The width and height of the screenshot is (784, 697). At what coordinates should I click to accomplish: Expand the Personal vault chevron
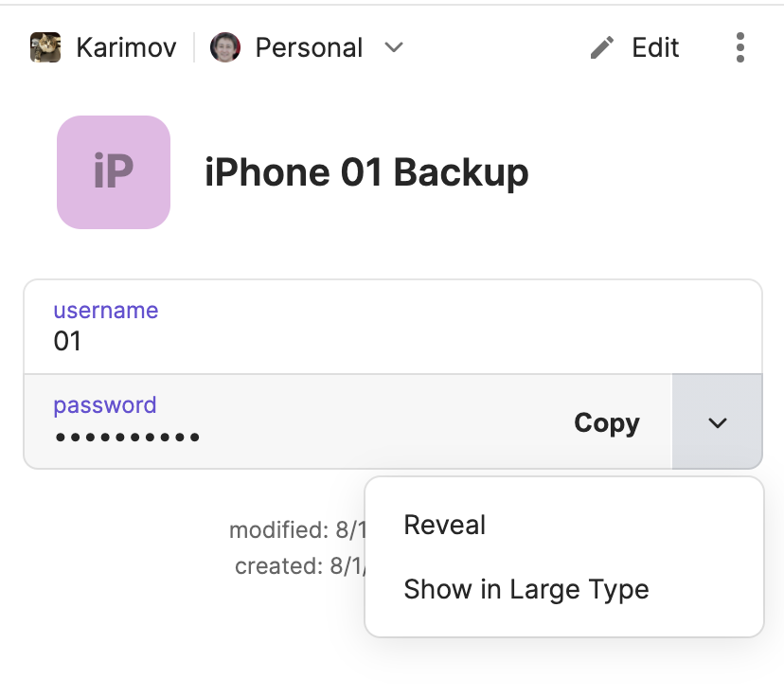[x=395, y=47]
